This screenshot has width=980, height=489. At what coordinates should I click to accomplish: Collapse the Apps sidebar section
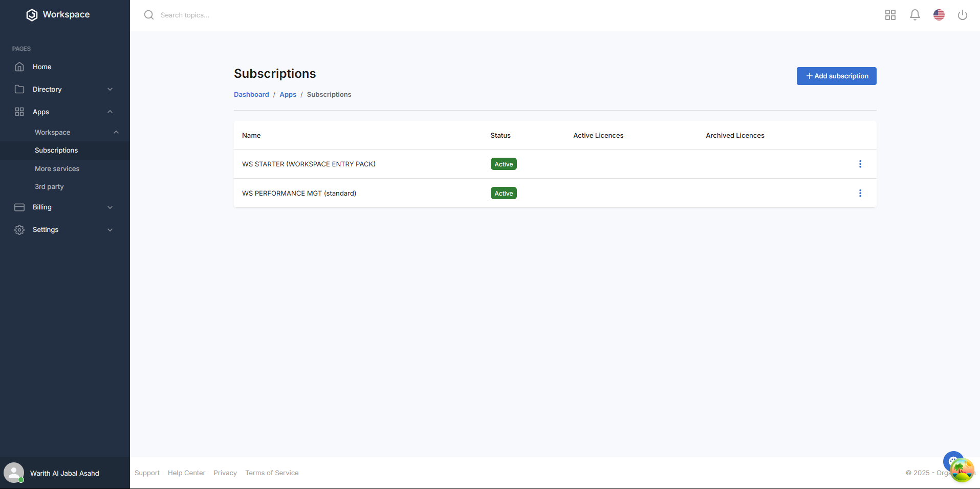[64, 112]
